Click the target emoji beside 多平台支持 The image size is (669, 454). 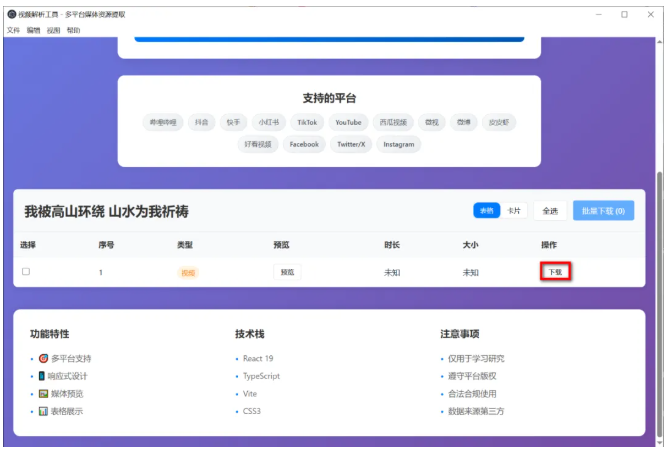pos(43,358)
